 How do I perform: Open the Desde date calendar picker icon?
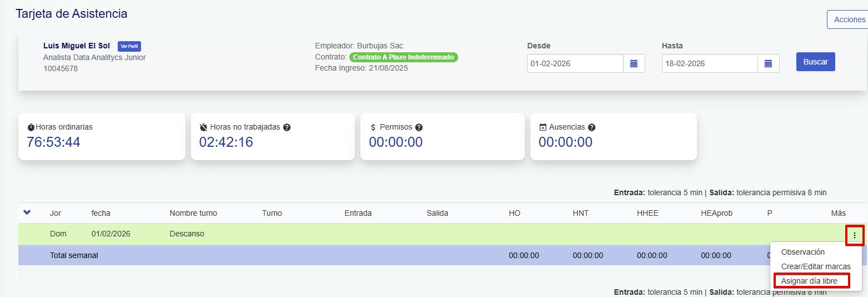634,63
